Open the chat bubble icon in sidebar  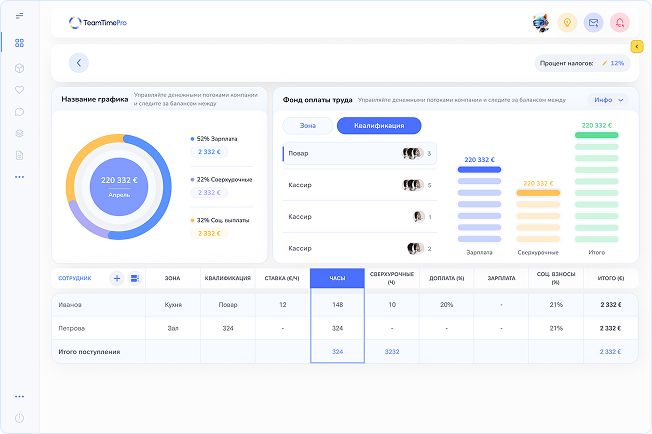coord(19,111)
